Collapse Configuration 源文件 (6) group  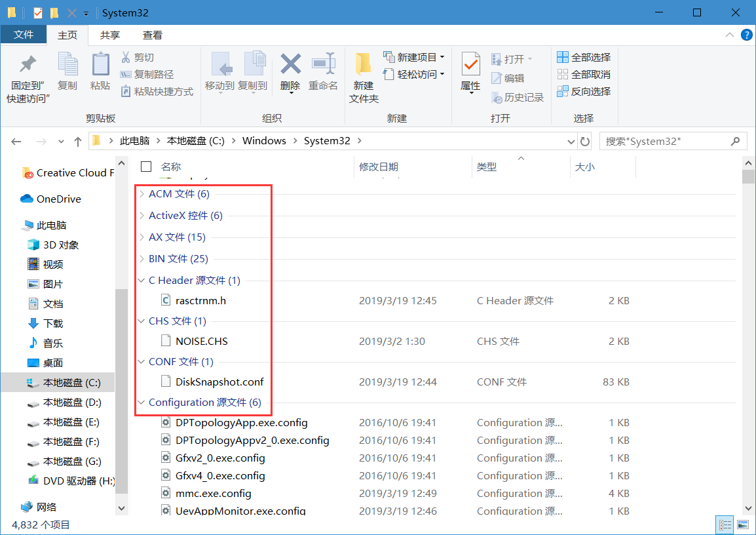142,402
